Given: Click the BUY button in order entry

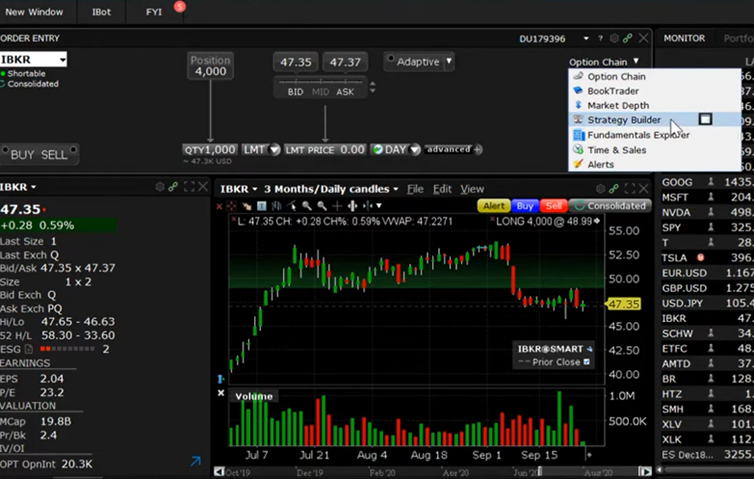Looking at the screenshot, I should pyautogui.click(x=22, y=155).
